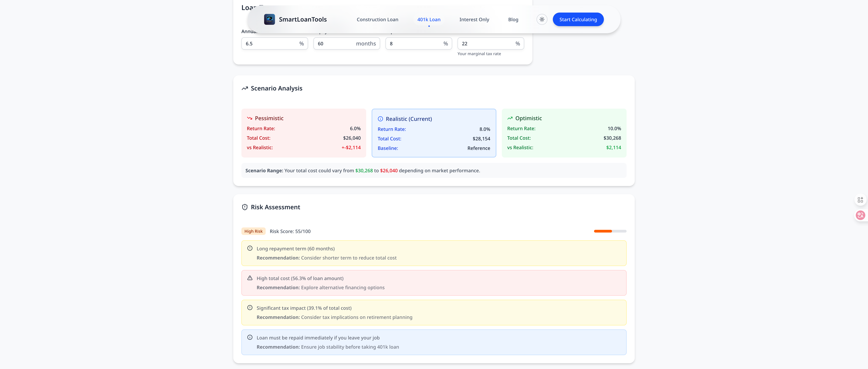Open the Blog link in navigation
This screenshot has width=868, height=369.
[513, 20]
